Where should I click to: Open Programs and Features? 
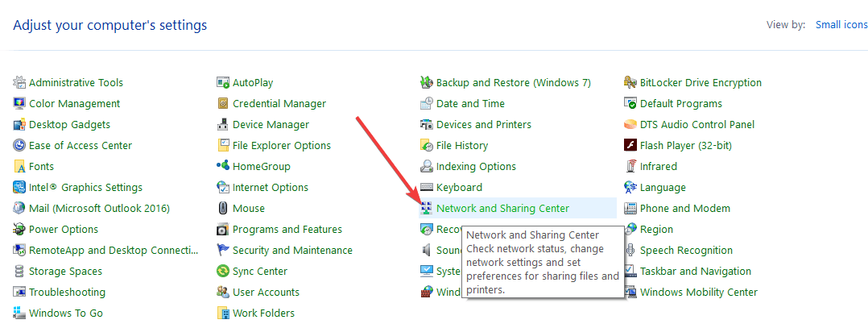[x=287, y=230]
